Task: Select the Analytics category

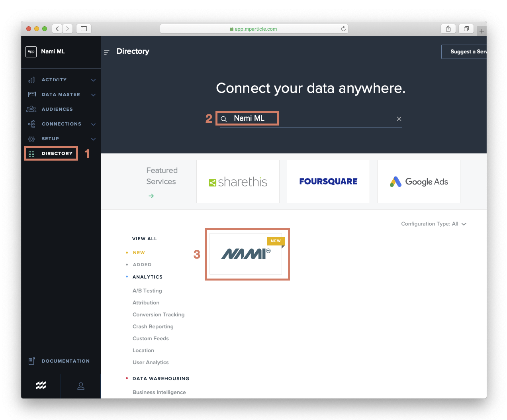Action: point(147,277)
